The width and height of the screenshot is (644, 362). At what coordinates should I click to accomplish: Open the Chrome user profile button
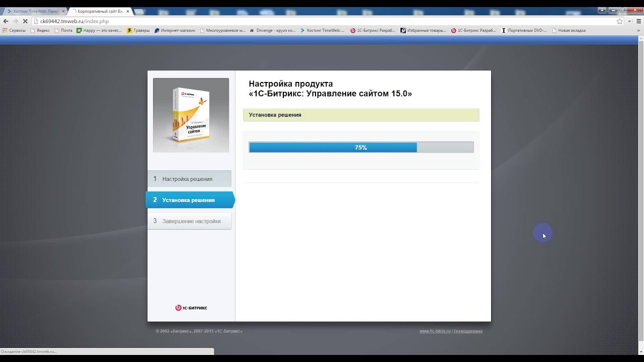click(x=603, y=10)
